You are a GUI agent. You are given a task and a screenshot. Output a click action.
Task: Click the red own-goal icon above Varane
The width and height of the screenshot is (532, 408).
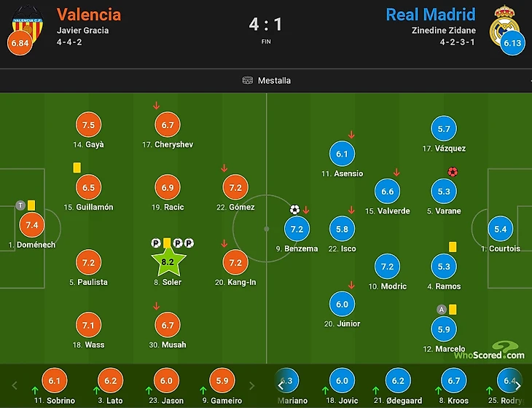pos(453,172)
